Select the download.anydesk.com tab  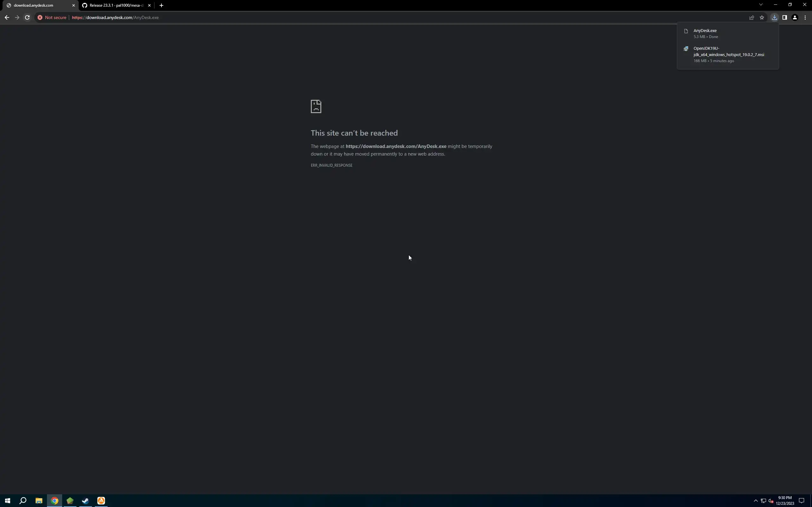pos(34,5)
